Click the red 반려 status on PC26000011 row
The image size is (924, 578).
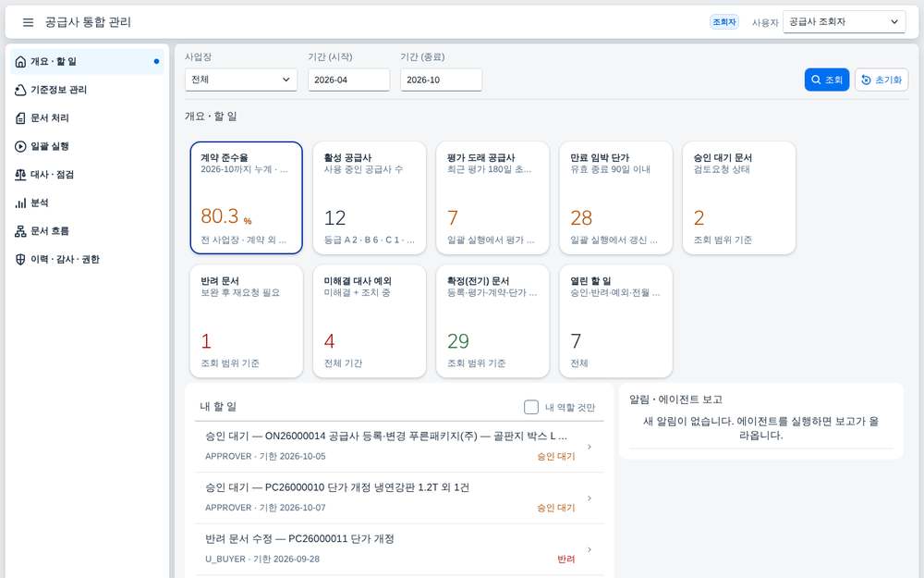tap(565, 560)
